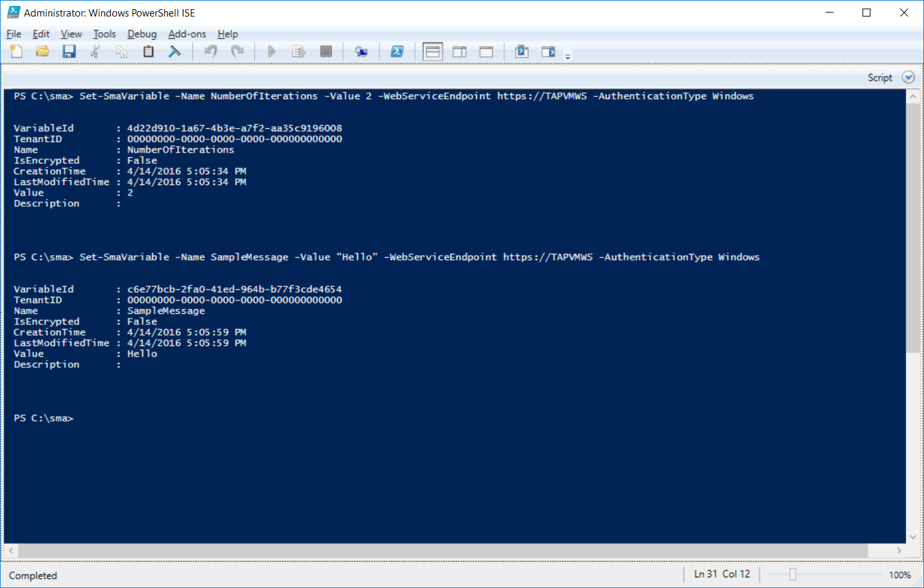Screen dimensions: 924x588
Task: Click the Paste icon
Action: pyautogui.click(x=148, y=51)
